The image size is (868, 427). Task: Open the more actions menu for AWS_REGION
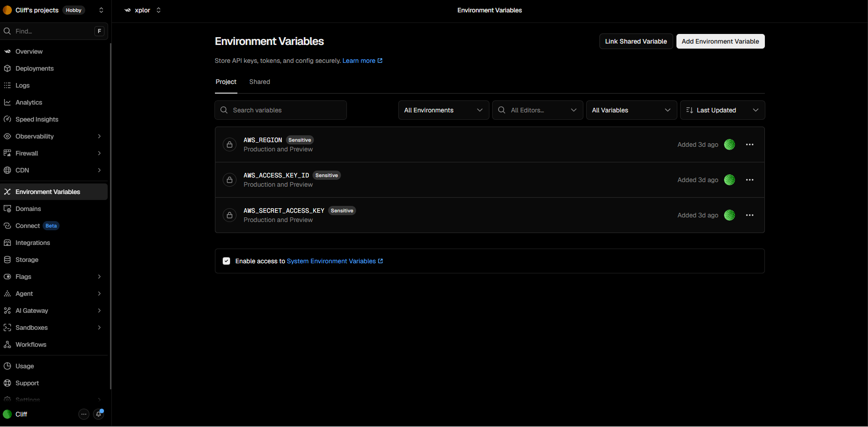click(x=750, y=144)
